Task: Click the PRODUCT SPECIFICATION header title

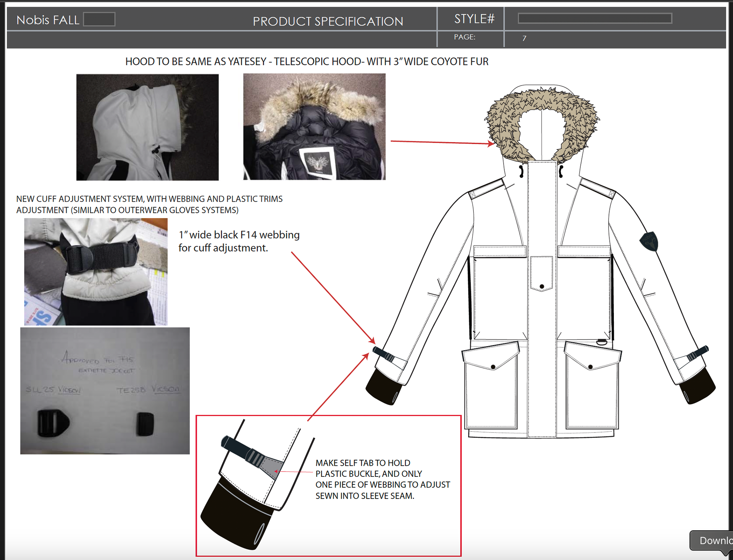Action: (x=328, y=21)
